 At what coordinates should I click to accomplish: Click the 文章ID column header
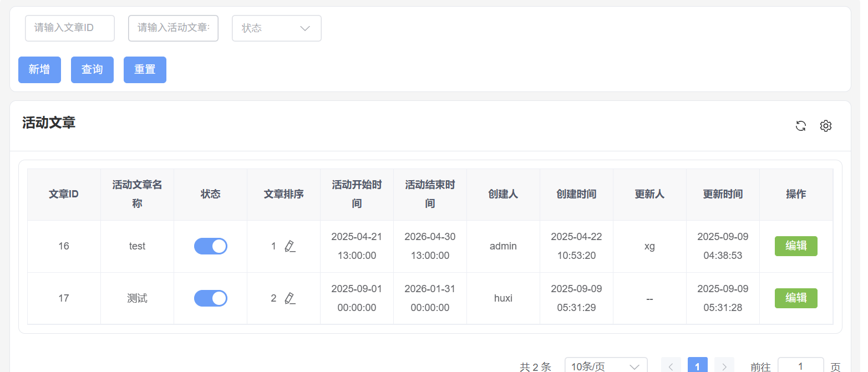64,195
